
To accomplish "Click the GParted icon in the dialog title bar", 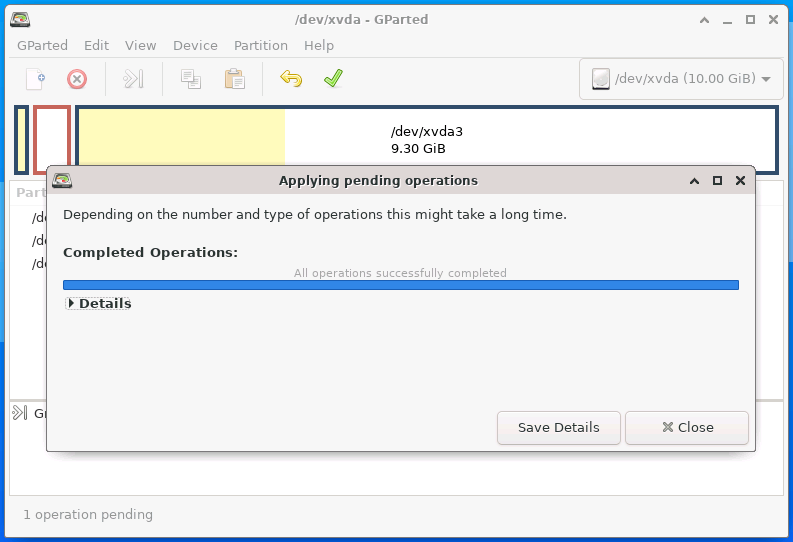I will pos(62,180).
